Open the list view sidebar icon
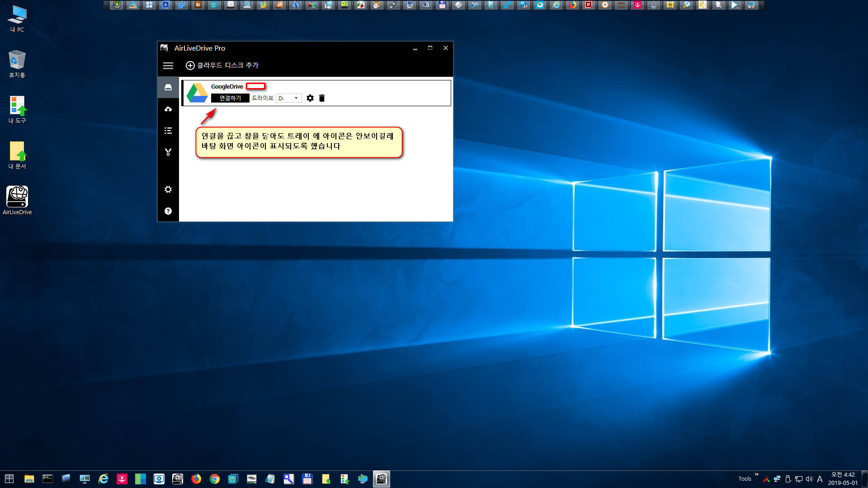The height and width of the screenshot is (488, 868). point(168,131)
